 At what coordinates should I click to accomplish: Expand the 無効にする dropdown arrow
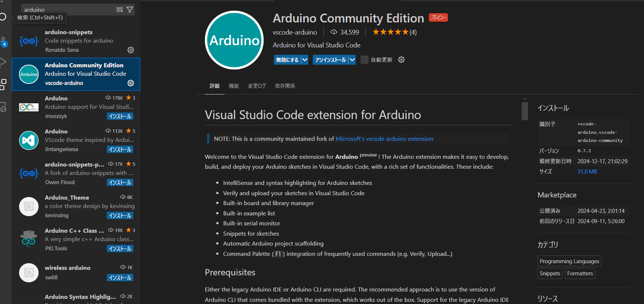click(305, 60)
